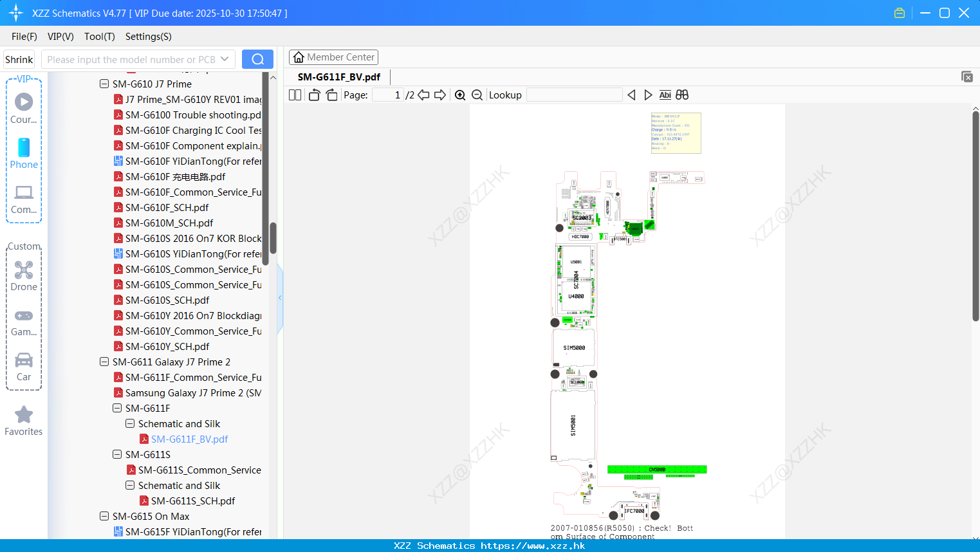
Task: Click the left panel collapse handle
Action: [x=280, y=297]
